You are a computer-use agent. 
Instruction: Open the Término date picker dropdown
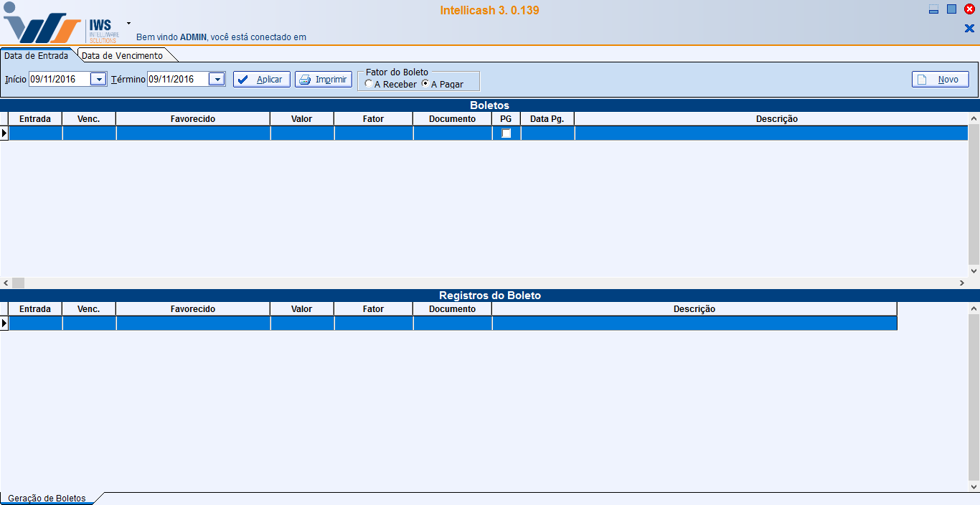pos(217,79)
